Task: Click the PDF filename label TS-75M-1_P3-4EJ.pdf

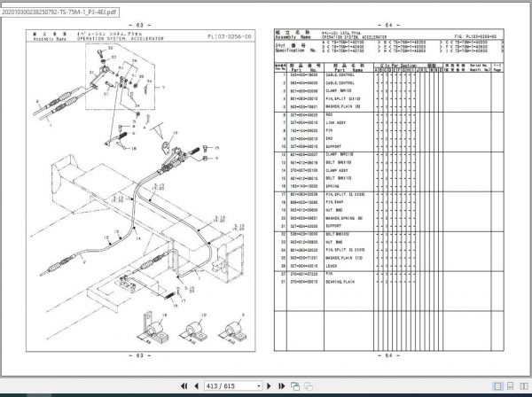Action: point(59,12)
